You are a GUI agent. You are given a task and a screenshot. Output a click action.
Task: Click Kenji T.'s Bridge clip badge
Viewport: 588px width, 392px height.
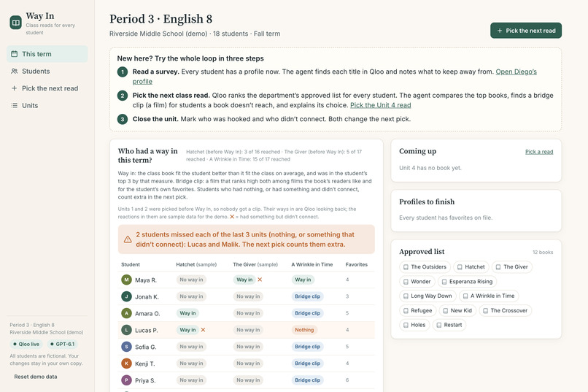(x=308, y=364)
